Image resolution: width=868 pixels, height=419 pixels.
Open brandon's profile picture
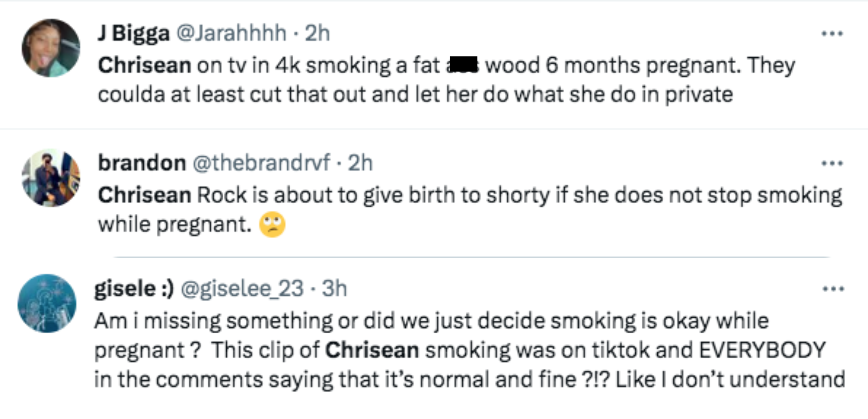[x=51, y=178]
